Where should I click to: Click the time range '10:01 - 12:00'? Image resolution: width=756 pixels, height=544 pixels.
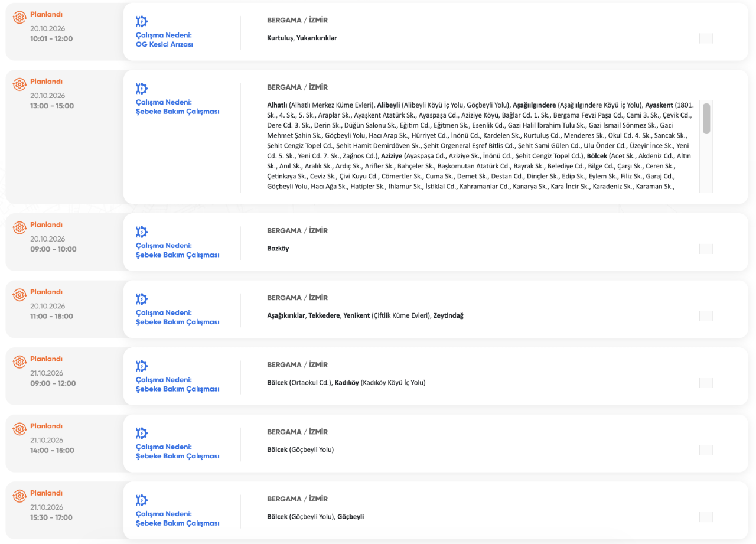52,39
